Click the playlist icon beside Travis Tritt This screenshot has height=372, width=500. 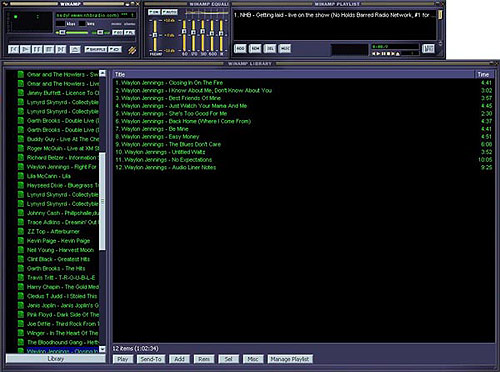(21, 278)
